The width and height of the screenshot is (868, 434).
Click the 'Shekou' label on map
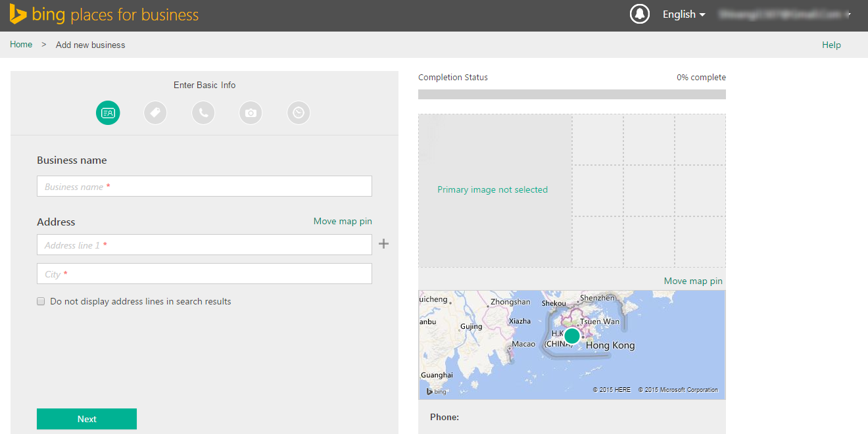pyautogui.click(x=553, y=303)
